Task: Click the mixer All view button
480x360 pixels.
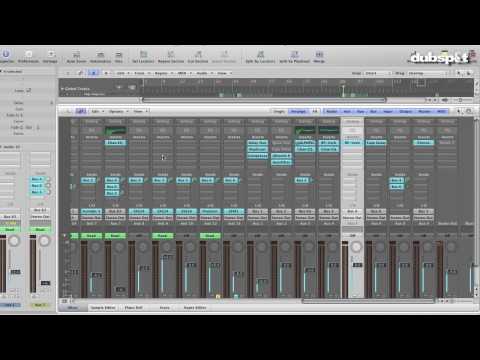Action: (x=315, y=111)
